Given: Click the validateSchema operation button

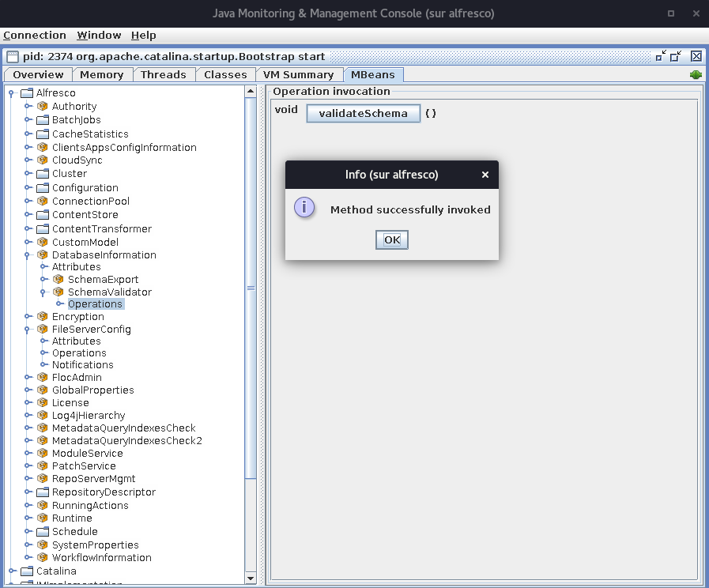Looking at the screenshot, I should pyautogui.click(x=363, y=113).
